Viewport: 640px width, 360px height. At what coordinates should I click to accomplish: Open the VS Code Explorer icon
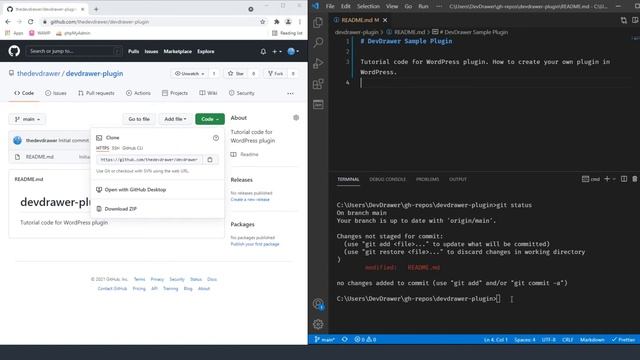point(318,22)
